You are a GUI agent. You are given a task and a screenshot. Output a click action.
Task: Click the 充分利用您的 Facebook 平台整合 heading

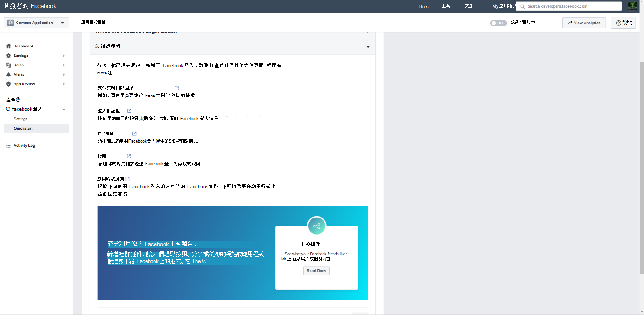click(x=152, y=244)
